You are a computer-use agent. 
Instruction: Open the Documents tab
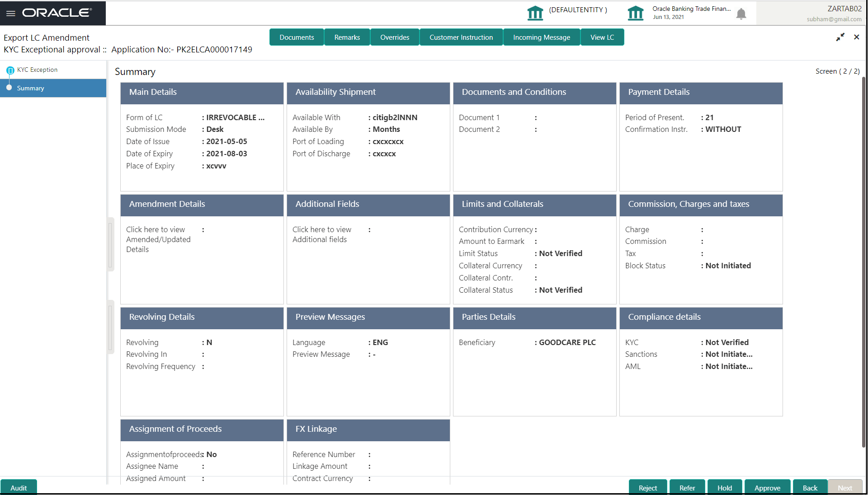pyautogui.click(x=297, y=37)
